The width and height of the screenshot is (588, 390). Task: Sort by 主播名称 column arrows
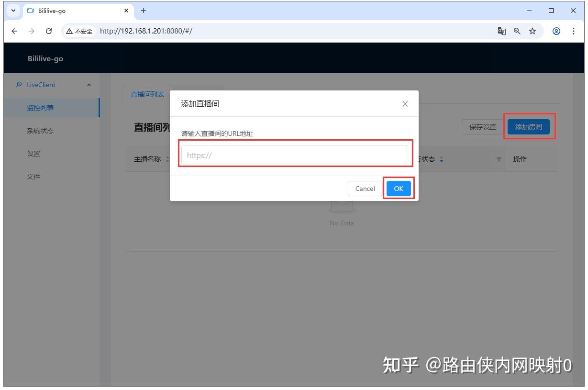[167, 159]
